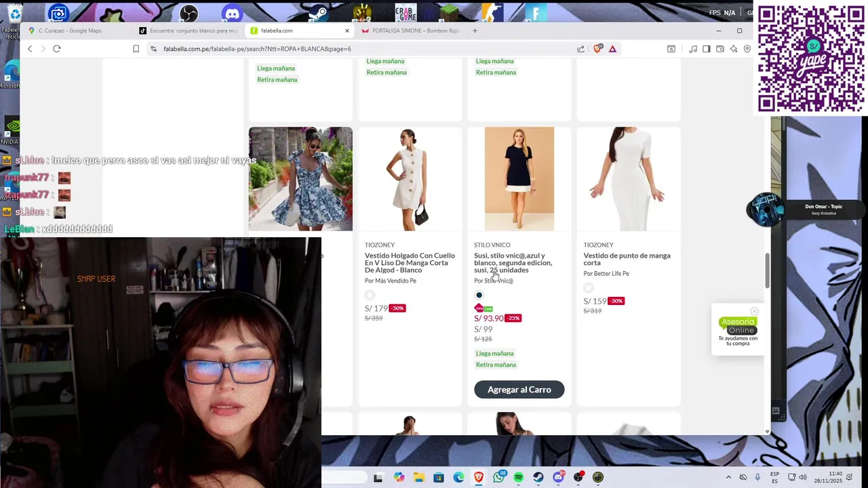Open Asesoria Online help widget
Viewport: 868px width, 488px height.
tap(738, 331)
